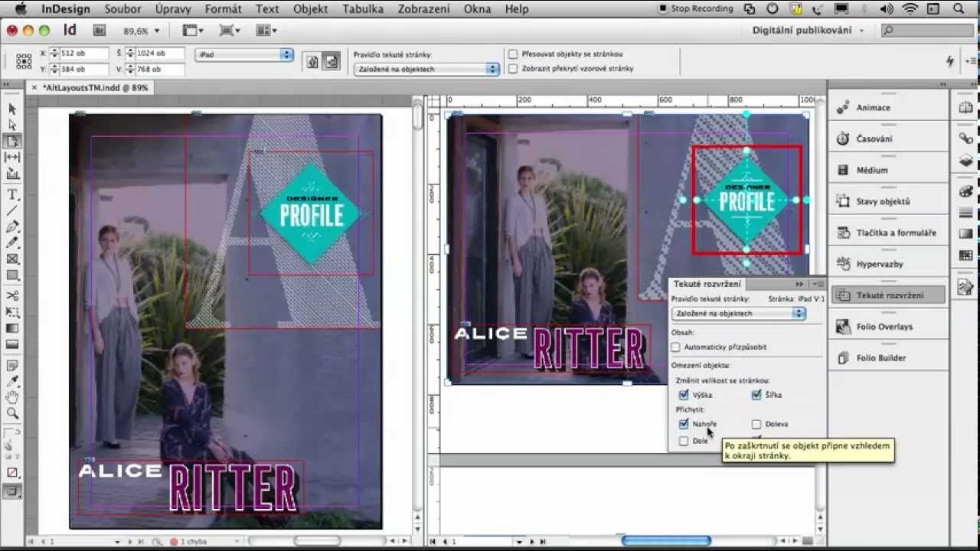Viewport: 980px width, 551px height.
Task: Select the Line tool
Action: 12,210
